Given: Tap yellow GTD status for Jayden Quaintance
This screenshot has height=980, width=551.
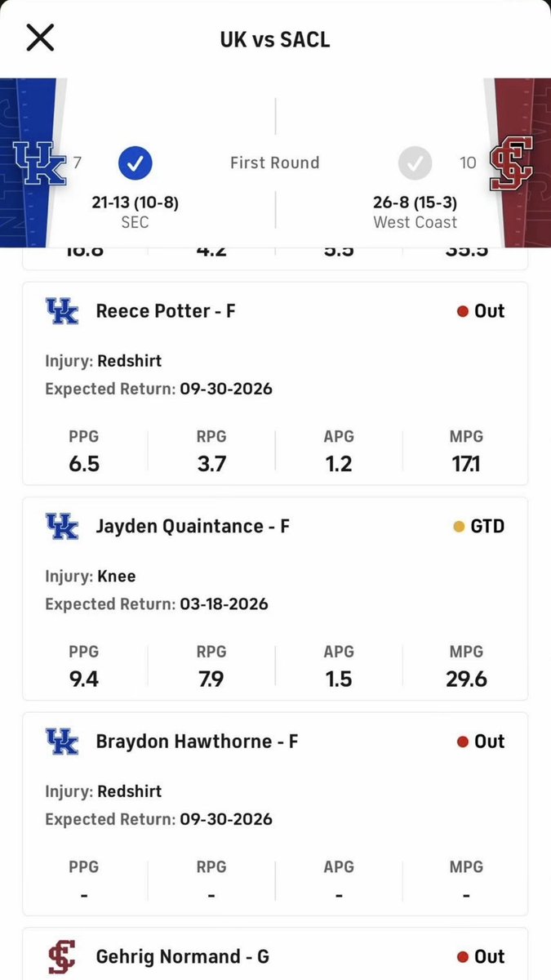Looking at the screenshot, I should pyautogui.click(x=479, y=526).
